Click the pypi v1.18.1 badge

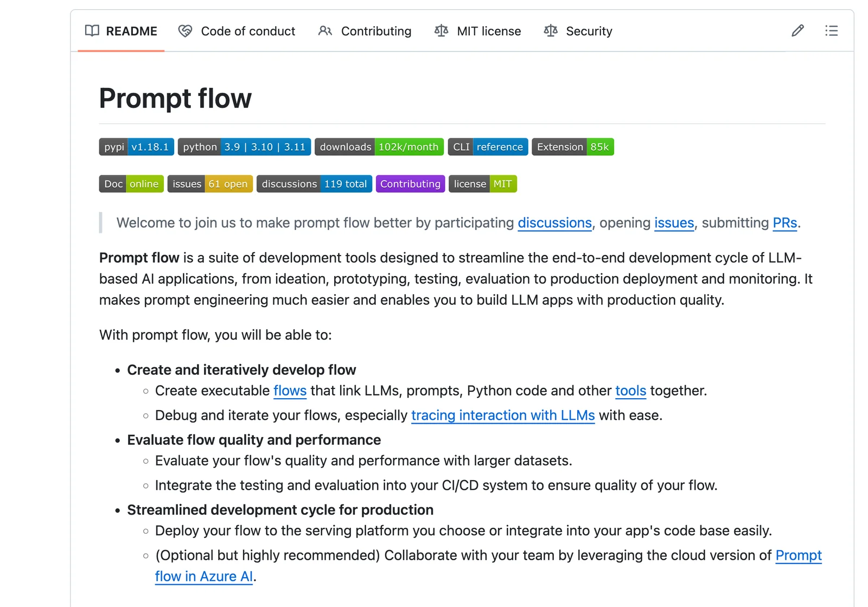136,147
